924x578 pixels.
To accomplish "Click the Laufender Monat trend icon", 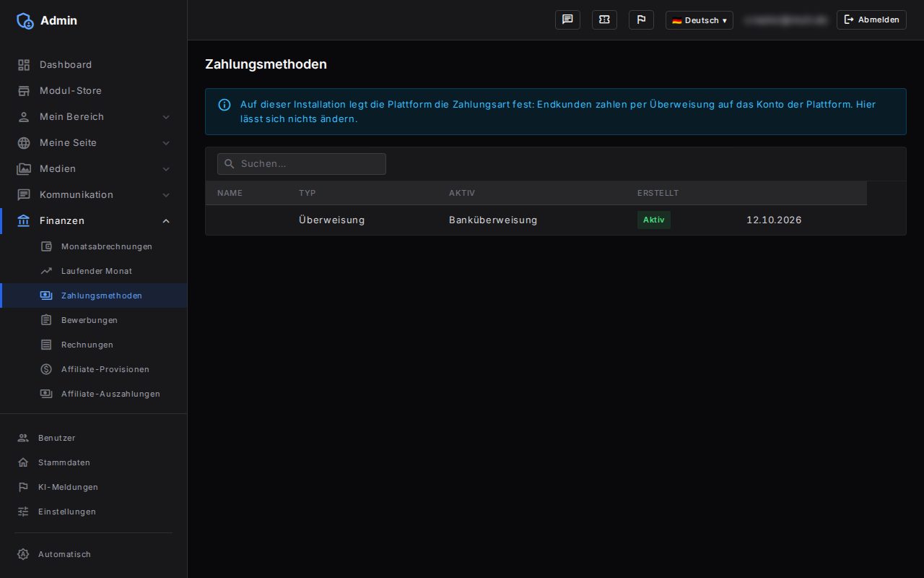I will (x=46, y=271).
